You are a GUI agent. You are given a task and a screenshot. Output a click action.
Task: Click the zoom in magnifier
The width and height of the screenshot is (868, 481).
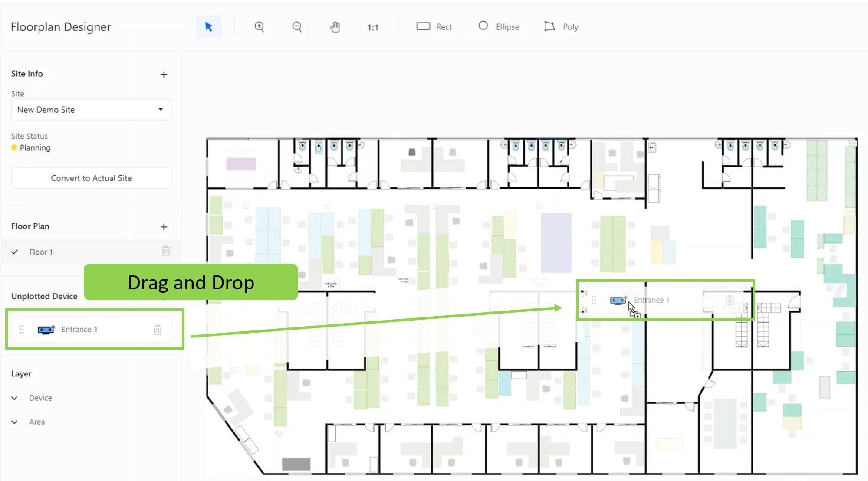(259, 27)
